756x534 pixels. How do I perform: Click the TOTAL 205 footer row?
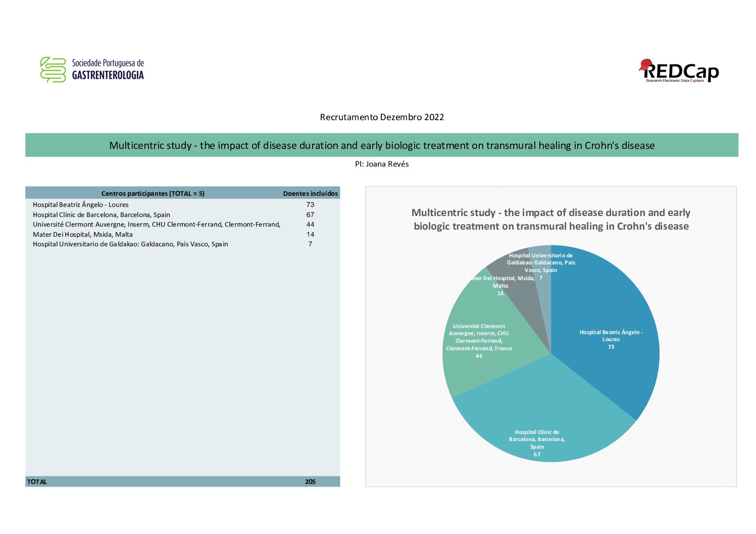pos(183,482)
